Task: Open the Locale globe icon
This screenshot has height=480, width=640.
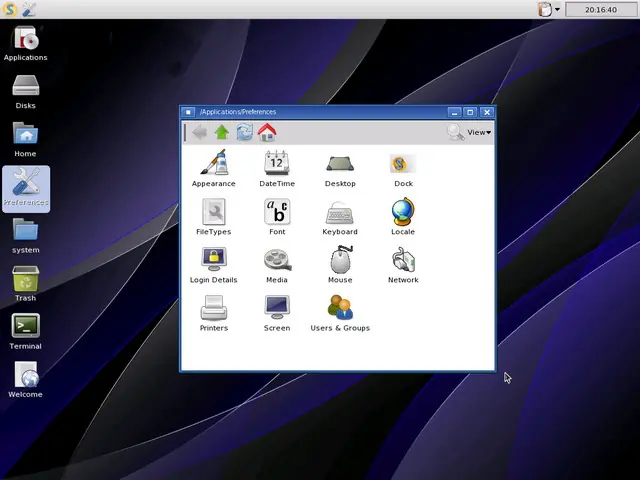Action: click(x=403, y=211)
